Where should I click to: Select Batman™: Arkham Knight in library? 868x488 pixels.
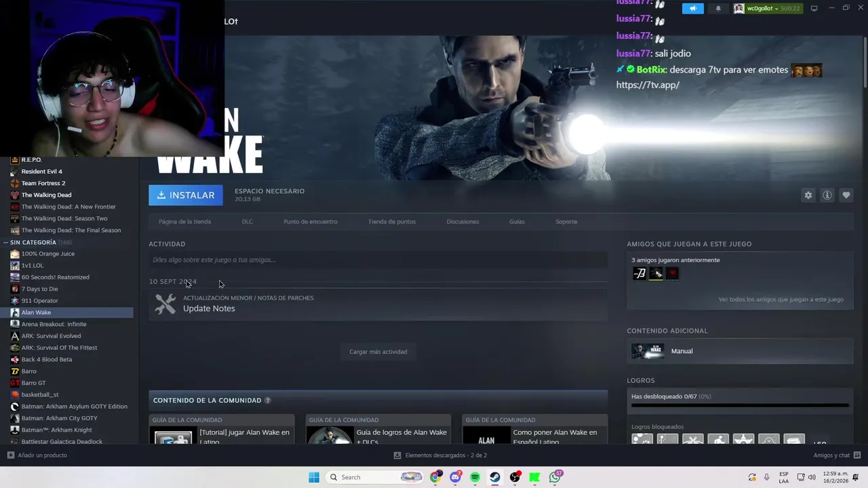coord(56,430)
